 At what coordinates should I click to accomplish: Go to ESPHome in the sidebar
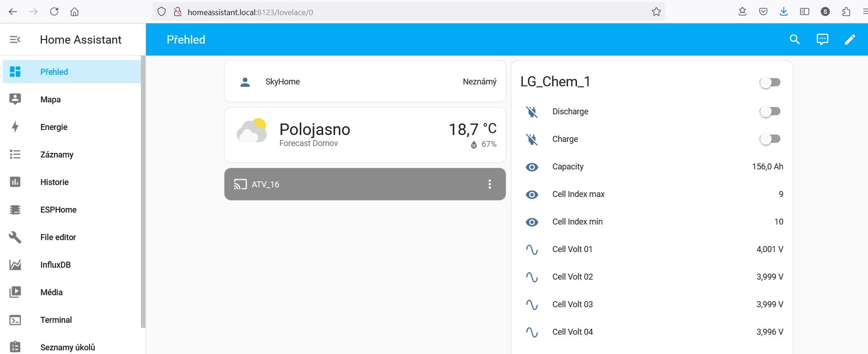tap(58, 210)
